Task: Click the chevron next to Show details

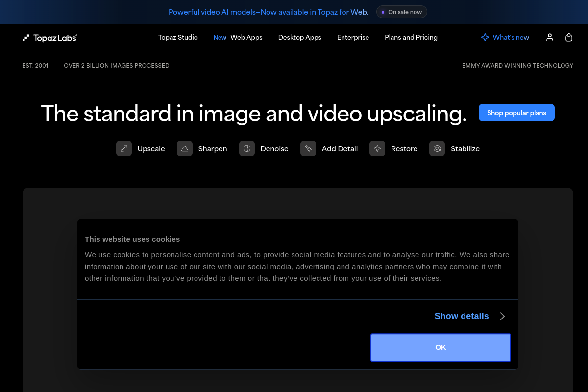Action: pyautogui.click(x=502, y=316)
